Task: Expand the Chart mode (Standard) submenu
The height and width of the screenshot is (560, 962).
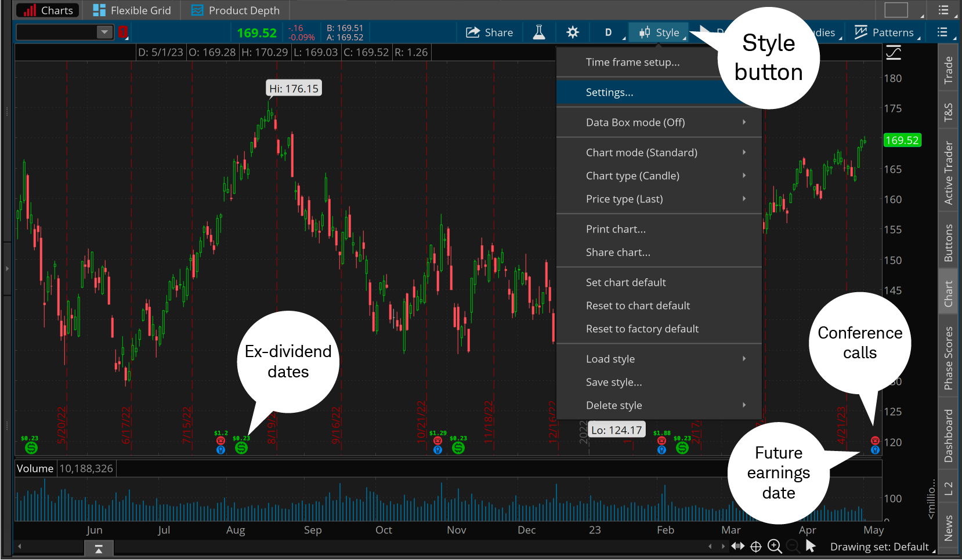Action: (x=659, y=152)
